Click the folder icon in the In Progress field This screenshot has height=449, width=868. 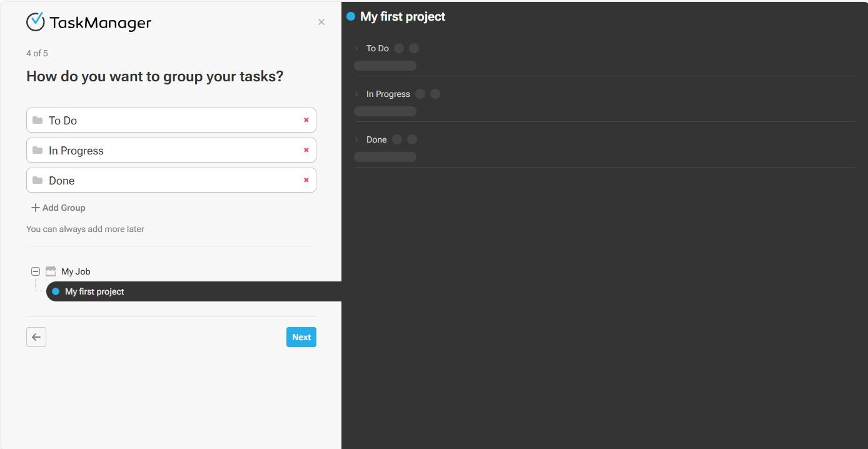[39, 150]
